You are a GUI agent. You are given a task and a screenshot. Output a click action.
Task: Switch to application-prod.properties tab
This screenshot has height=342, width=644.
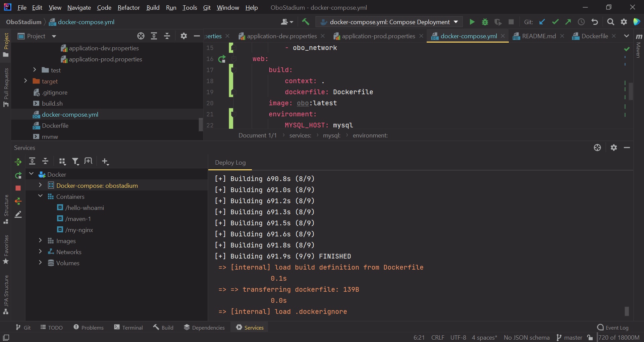click(378, 36)
